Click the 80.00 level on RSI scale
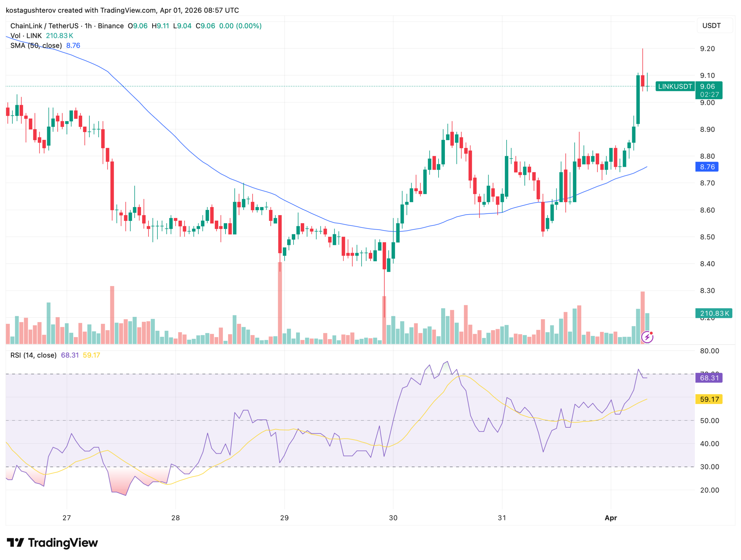The height and width of the screenshot is (560, 741). click(x=709, y=351)
